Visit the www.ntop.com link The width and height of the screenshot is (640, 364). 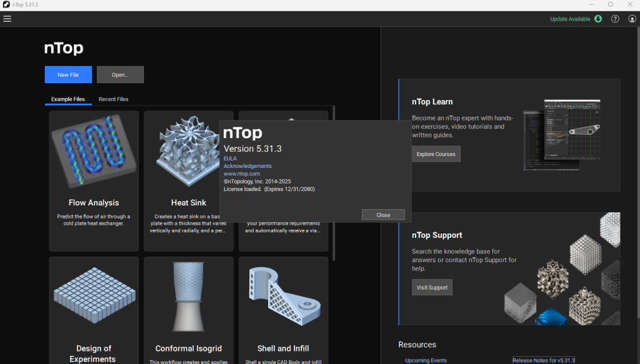242,174
